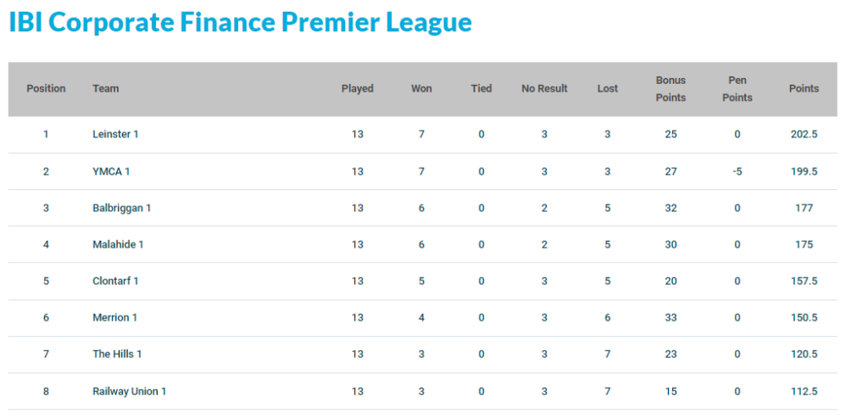
Task: Click the Railway Union 1 team name
Action: pos(130,391)
